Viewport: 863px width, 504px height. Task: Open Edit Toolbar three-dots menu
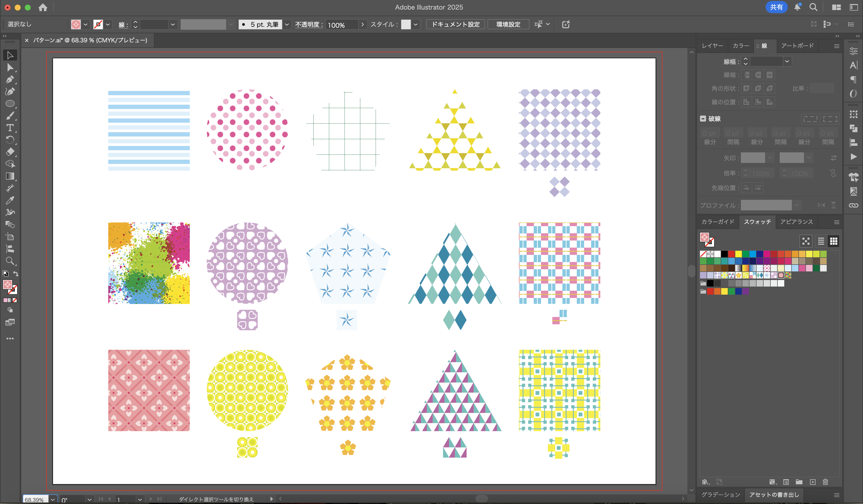point(10,339)
